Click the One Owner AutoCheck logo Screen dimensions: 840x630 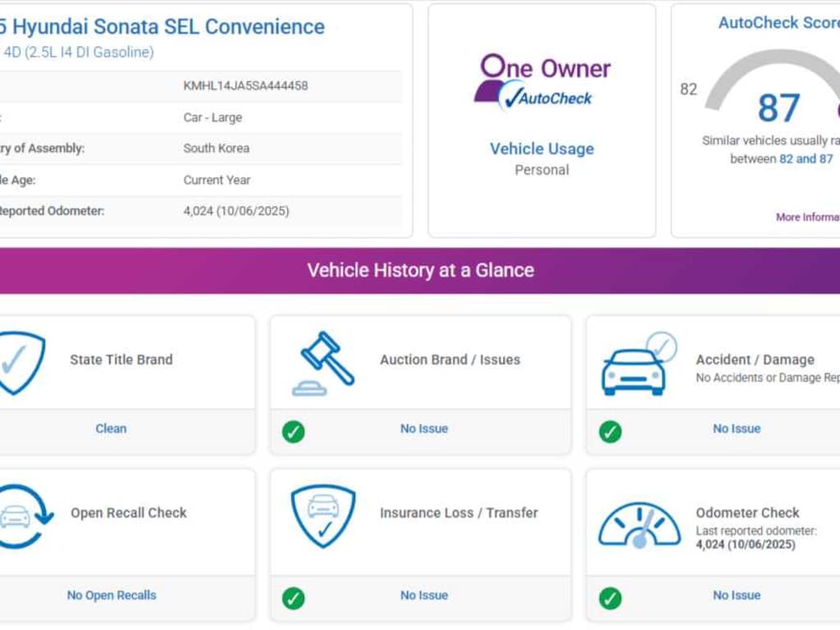(x=541, y=82)
